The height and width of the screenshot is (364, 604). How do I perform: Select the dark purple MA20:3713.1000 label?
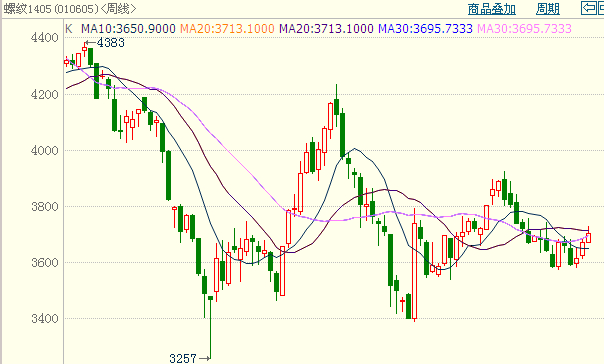(326, 29)
